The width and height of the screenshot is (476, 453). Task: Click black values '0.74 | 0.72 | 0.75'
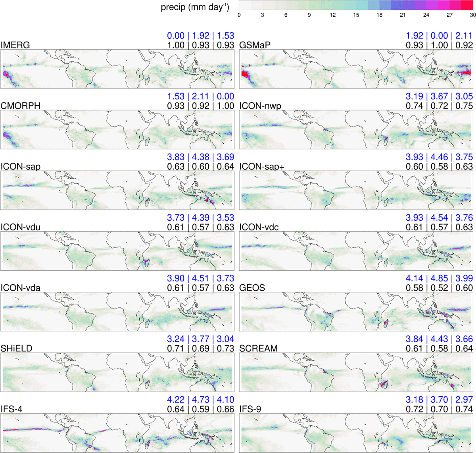point(439,106)
